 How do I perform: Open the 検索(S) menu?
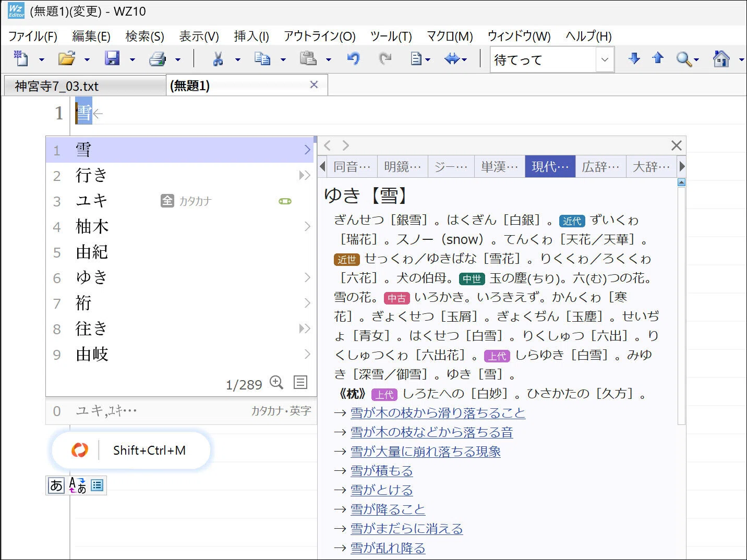(x=145, y=36)
